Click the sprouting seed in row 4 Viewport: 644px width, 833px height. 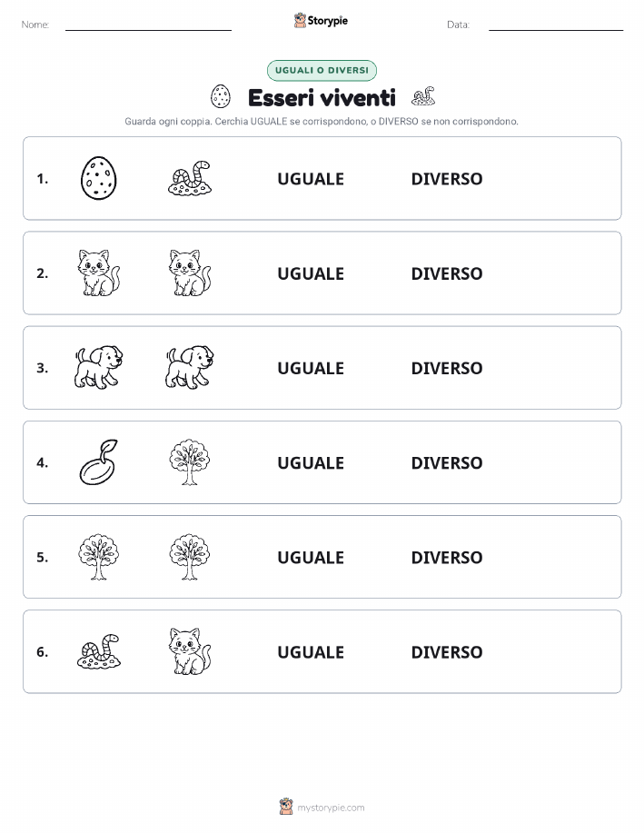99,462
